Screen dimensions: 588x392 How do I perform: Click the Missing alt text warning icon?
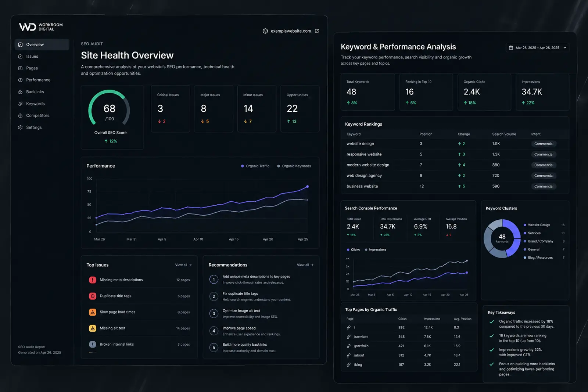(x=93, y=328)
